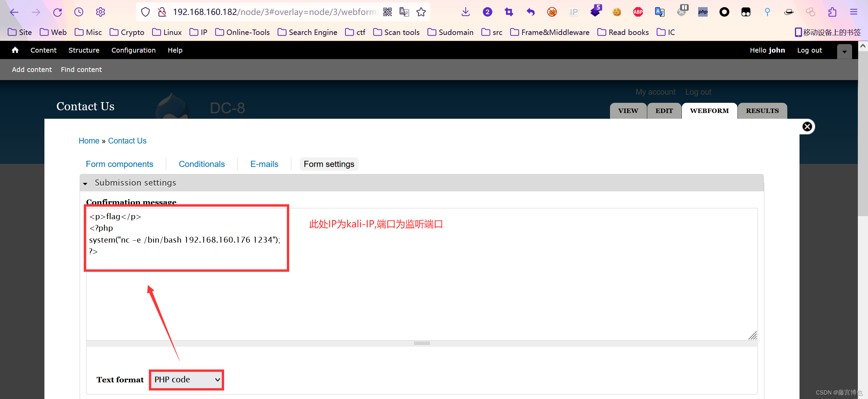Click the Drupal home icon

point(15,50)
